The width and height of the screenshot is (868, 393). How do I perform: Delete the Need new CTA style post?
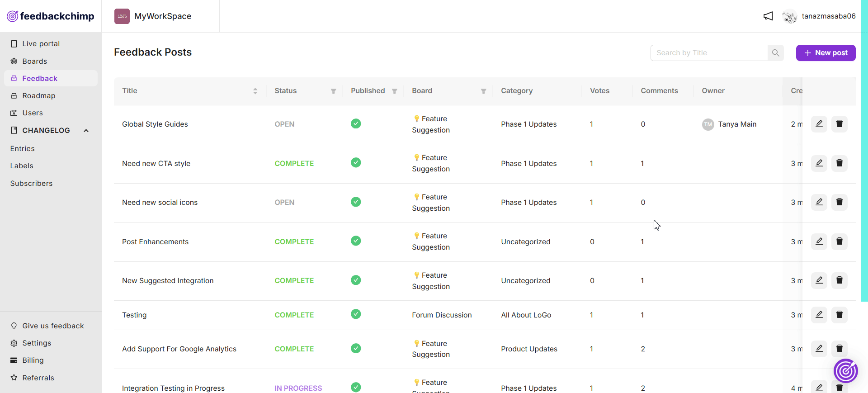[x=839, y=163]
